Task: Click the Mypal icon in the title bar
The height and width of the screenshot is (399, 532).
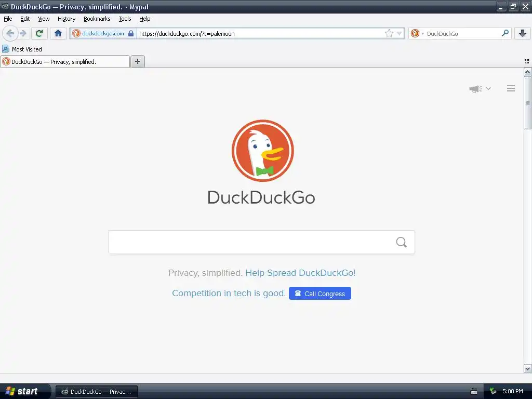Action: pos(5,6)
